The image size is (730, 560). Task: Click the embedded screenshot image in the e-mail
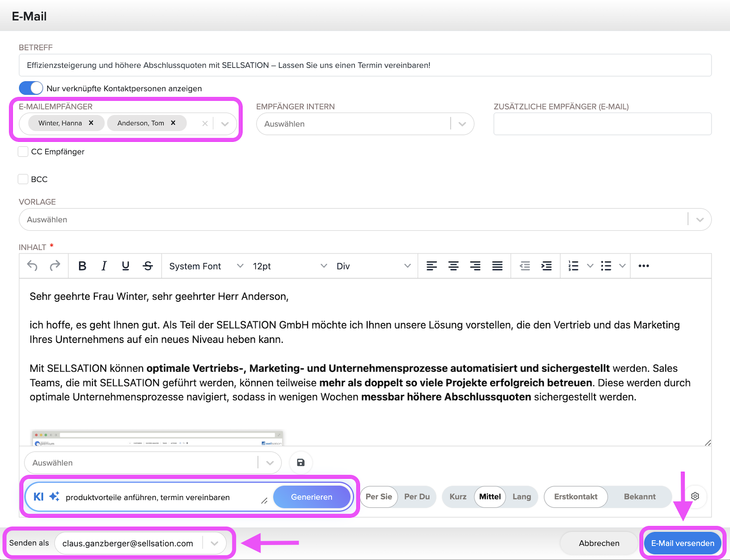point(158,438)
